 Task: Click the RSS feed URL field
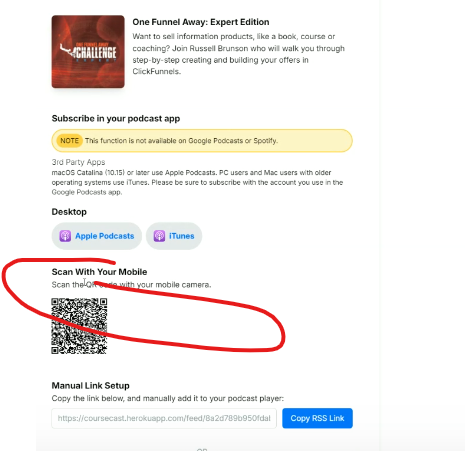click(164, 418)
